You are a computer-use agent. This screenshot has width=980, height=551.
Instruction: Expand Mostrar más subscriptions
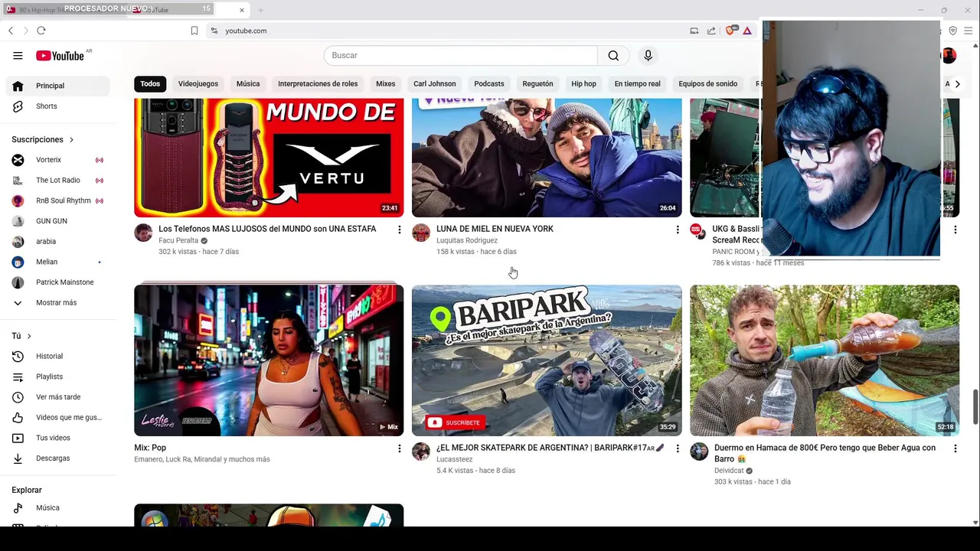(57, 303)
